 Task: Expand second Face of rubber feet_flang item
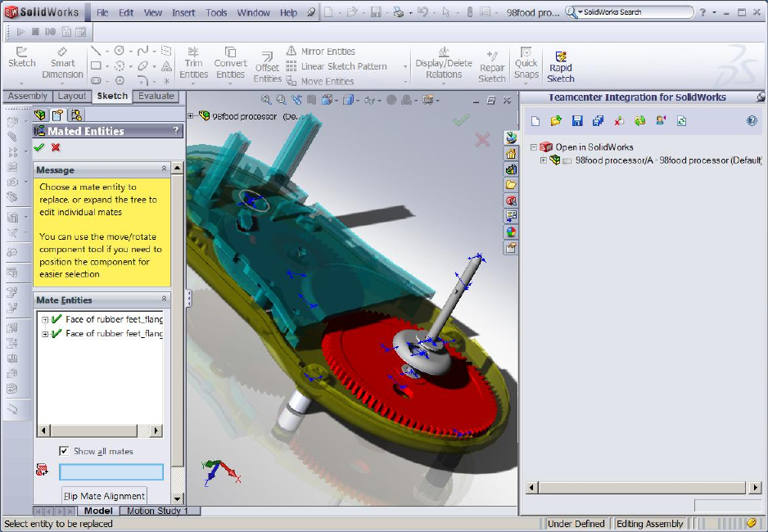point(45,334)
